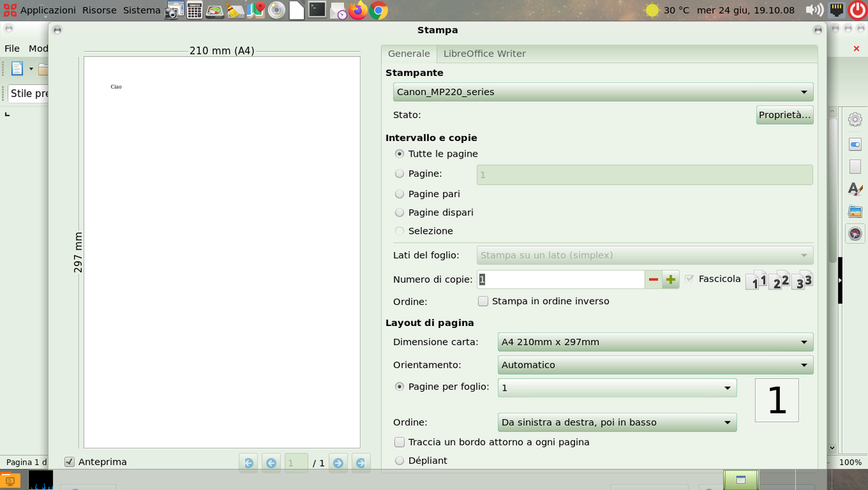This screenshot has width=868, height=490.
Task: Click New document icon in Writer toolbar
Action: pyautogui.click(x=16, y=68)
